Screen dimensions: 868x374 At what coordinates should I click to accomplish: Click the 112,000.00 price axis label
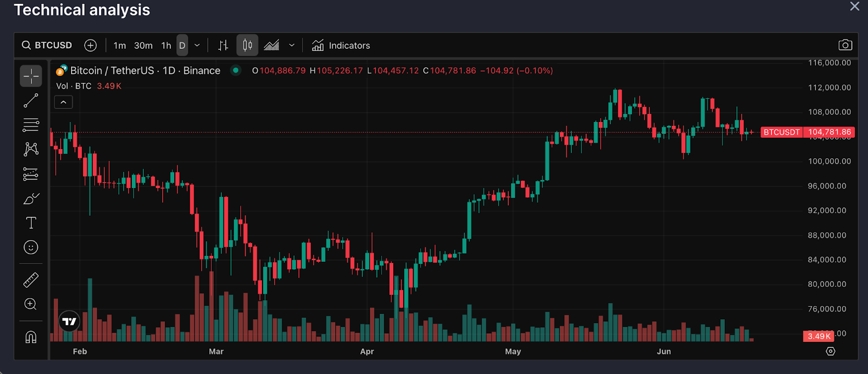(x=829, y=87)
